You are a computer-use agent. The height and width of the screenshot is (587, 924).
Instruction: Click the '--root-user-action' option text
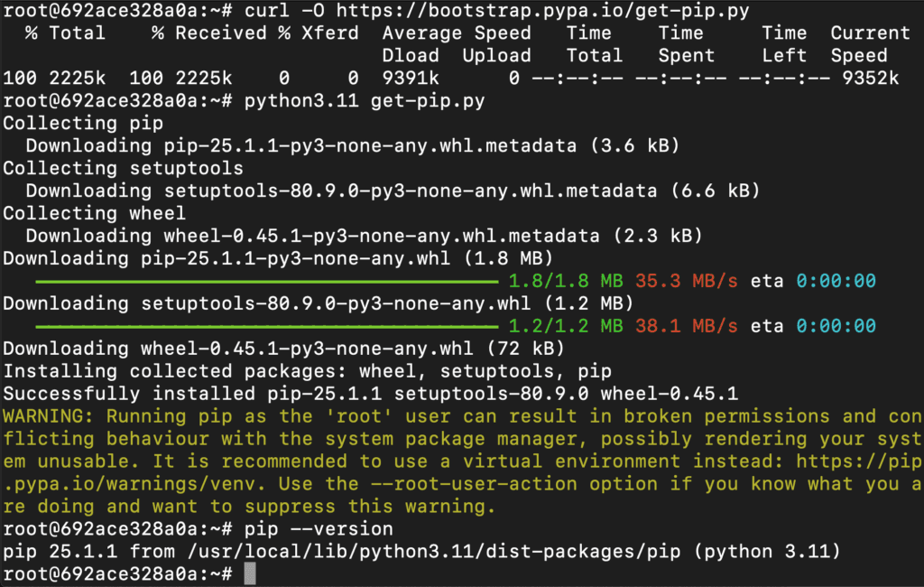coord(474,484)
